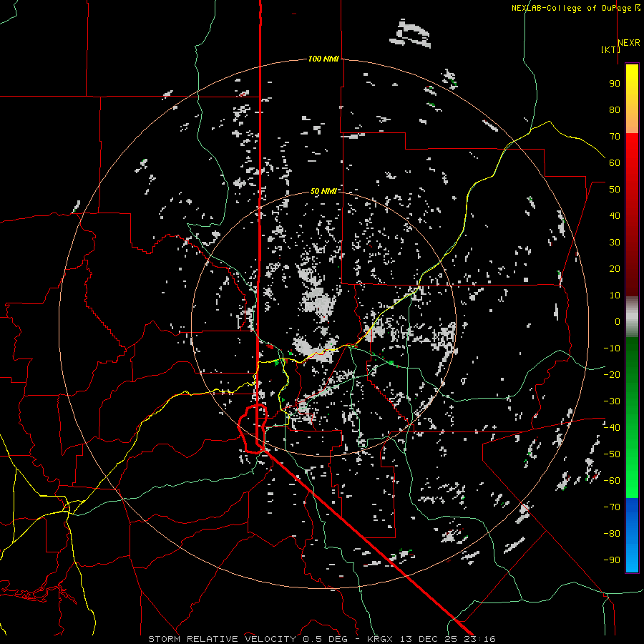
Task: Click the -90 value on velocity scale
Action: tap(612, 560)
